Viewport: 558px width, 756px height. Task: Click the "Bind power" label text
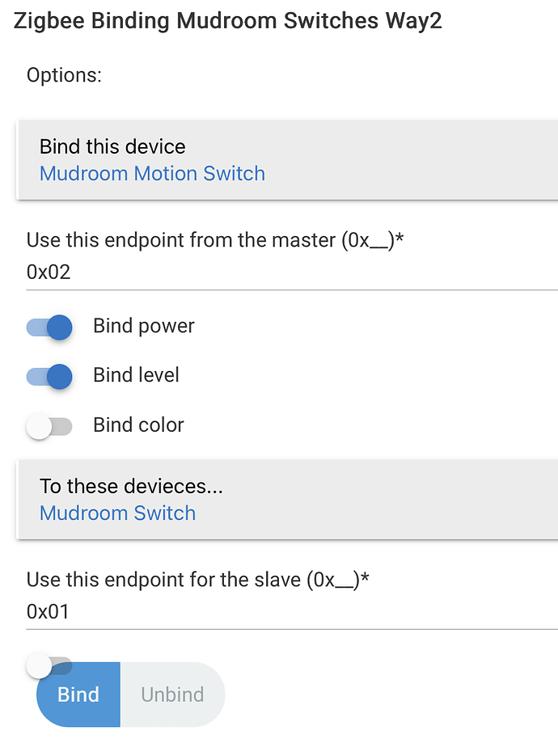144,327
